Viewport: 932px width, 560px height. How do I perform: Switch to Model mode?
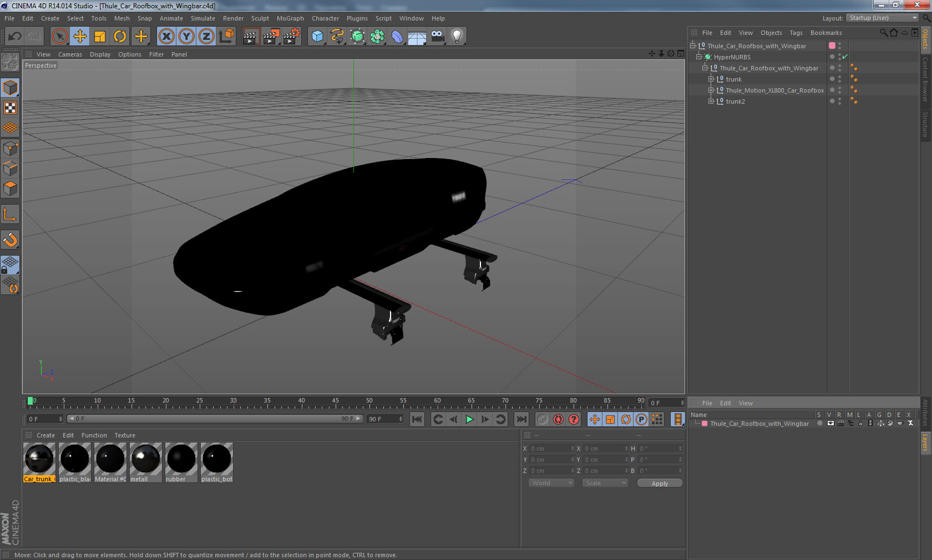coord(10,88)
